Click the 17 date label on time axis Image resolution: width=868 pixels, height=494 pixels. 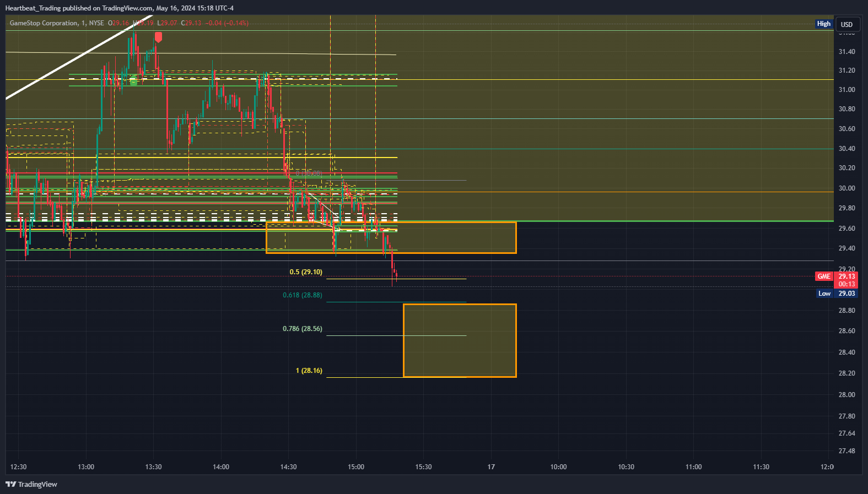pyautogui.click(x=491, y=467)
